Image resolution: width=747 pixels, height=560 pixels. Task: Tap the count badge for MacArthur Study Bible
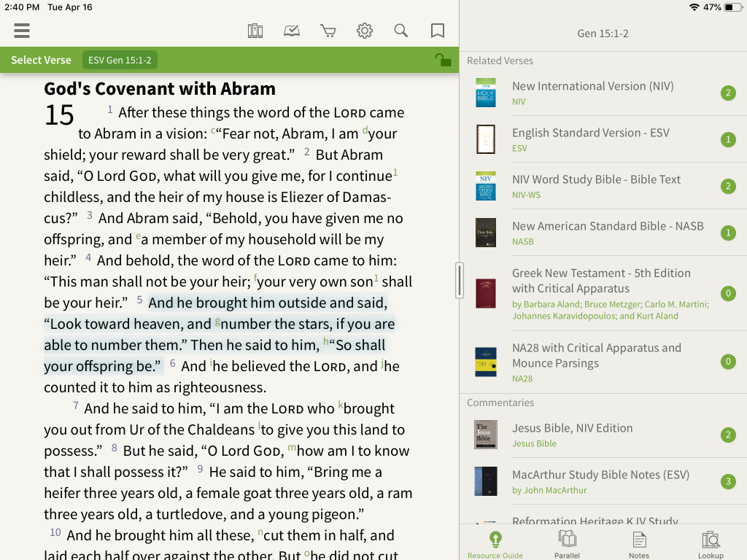(x=728, y=481)
